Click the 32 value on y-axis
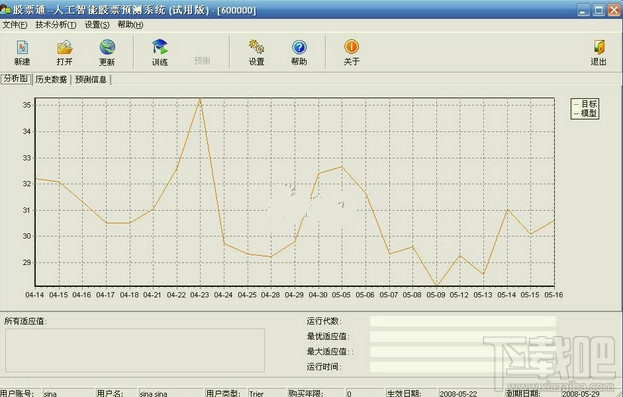This screenshot has width=623, height=397. tap(27, 184)
